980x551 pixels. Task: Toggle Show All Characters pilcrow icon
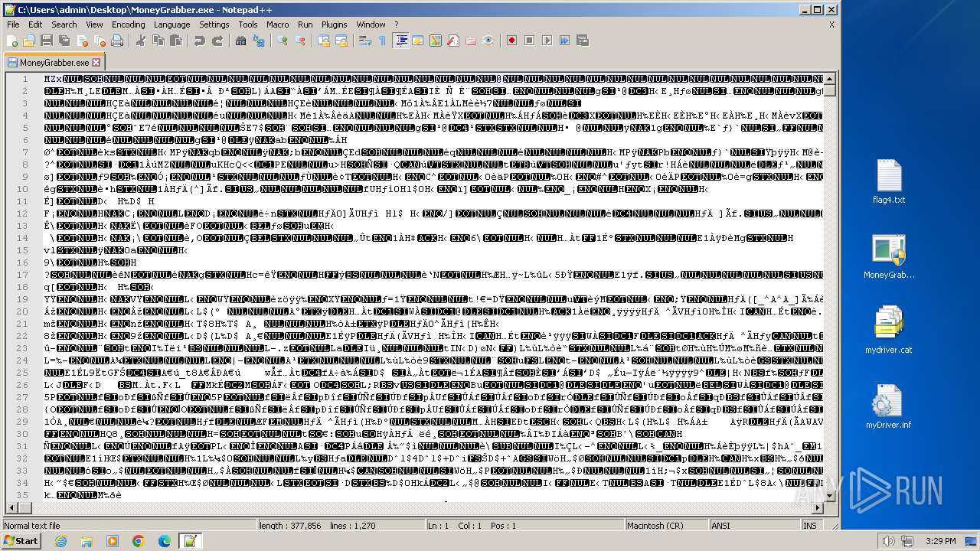click(x=382, y=41)
